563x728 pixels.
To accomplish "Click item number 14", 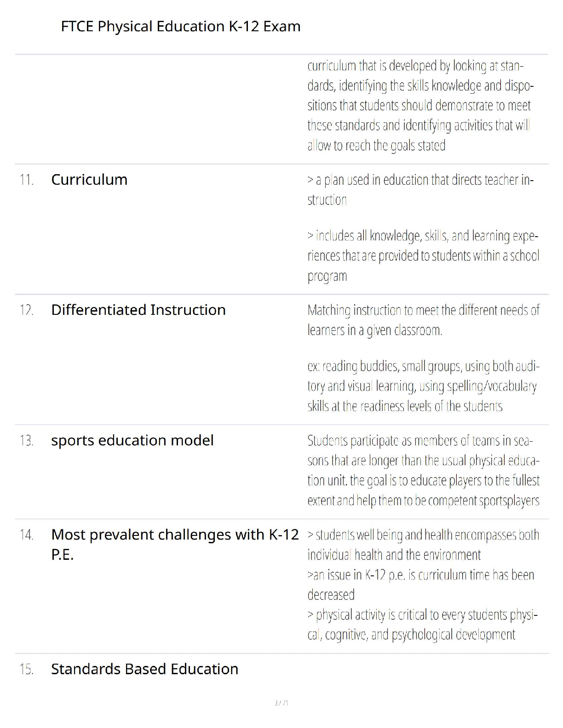I will pos(27,535).
